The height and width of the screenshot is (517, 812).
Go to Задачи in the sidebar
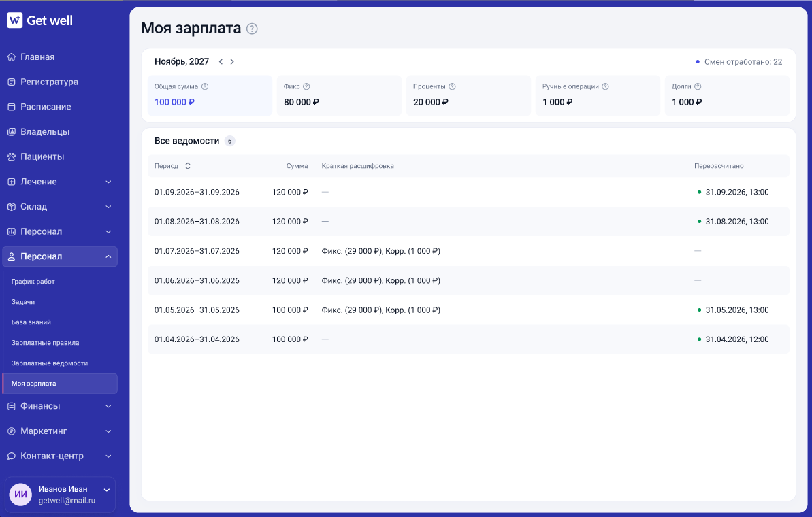pos(23,302)
